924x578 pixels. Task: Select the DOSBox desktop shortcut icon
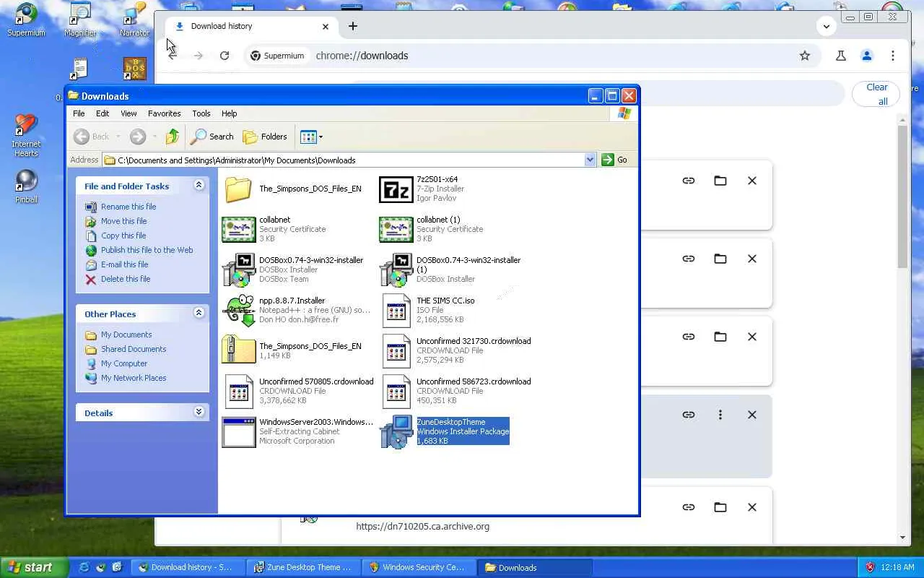[135, 69]
